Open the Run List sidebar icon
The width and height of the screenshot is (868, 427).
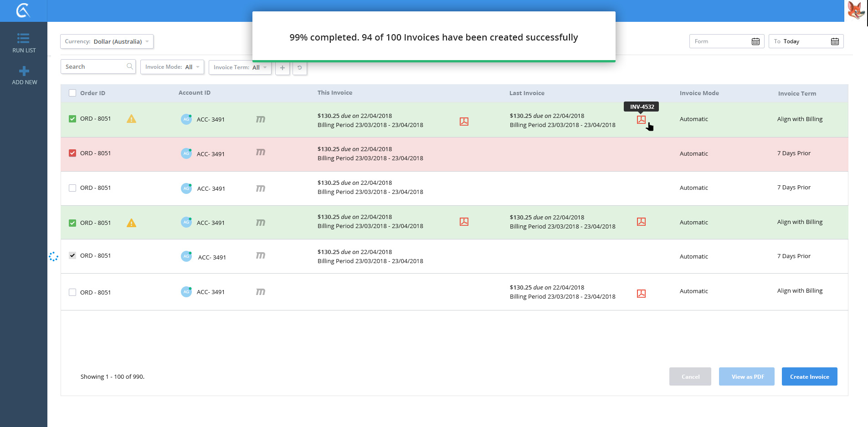24,38
